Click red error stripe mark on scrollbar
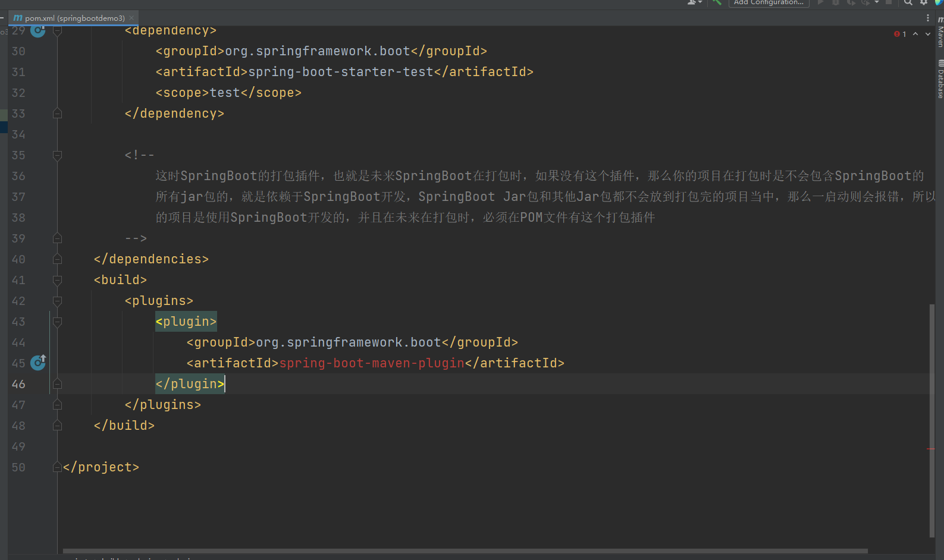 930,449
